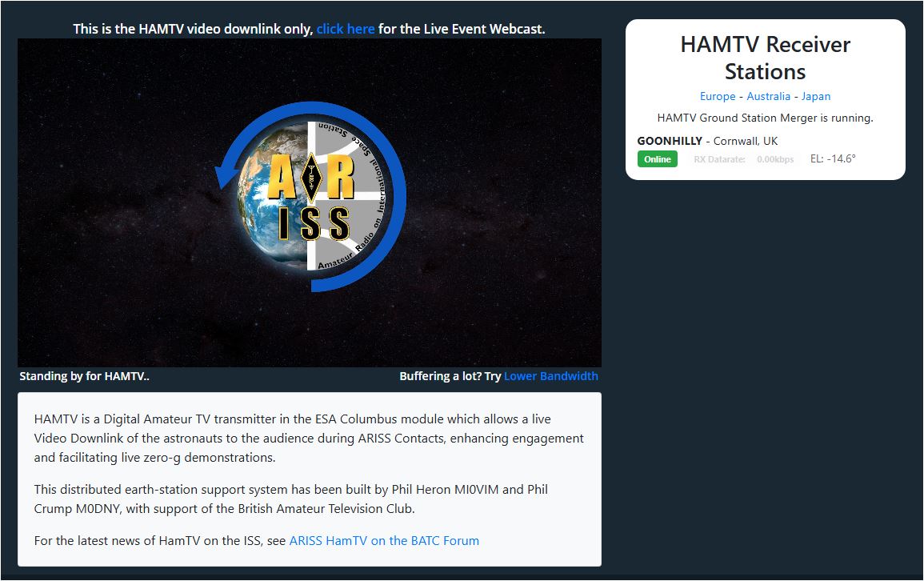The width and height of the screenshot is (924, 581).
Task: Click the Ground Station Merger status message
Action: click(765, 118)
